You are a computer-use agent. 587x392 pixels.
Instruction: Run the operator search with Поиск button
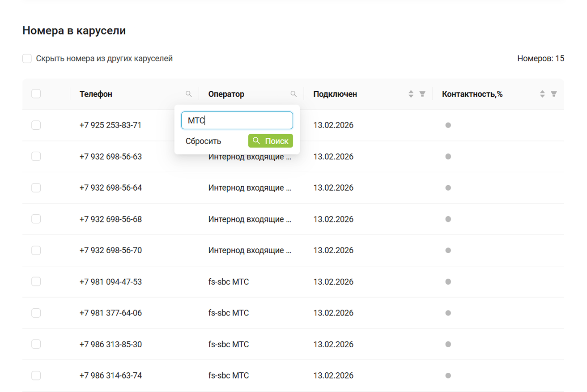pyautogui.click(x=271, y=141)
